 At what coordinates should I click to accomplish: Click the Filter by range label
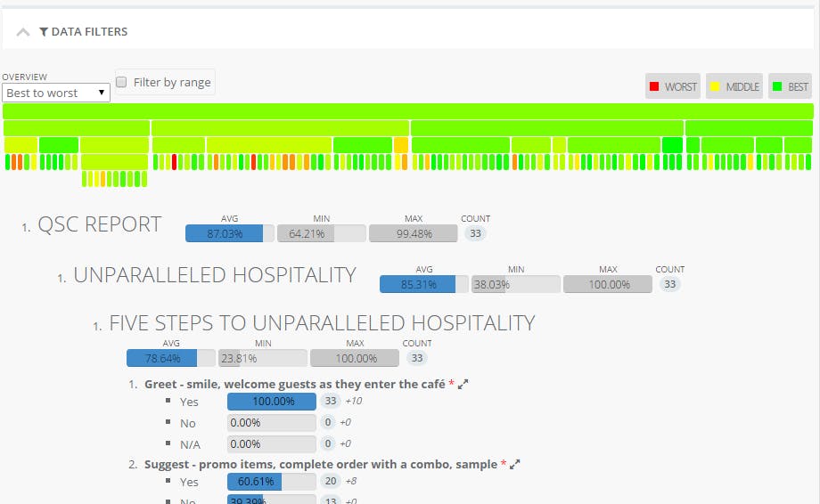tap(172, 82)
